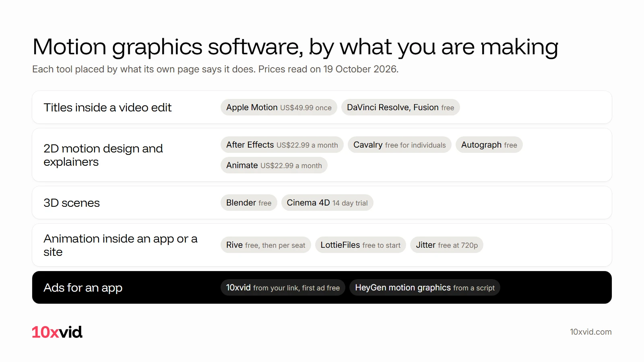Viewport: 644px width, 362px height.
Task: Click the 'Ads for an app' label
Action: pos(83,288)
